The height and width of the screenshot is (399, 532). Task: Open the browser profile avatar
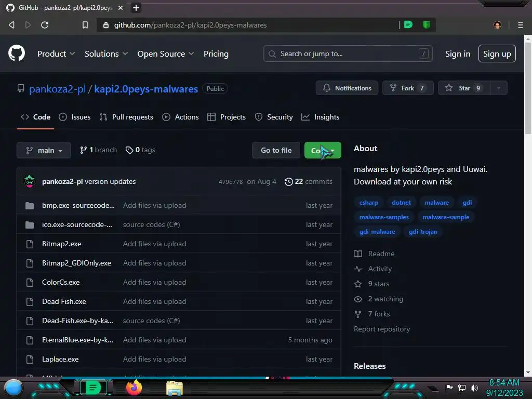pos(497,25)
